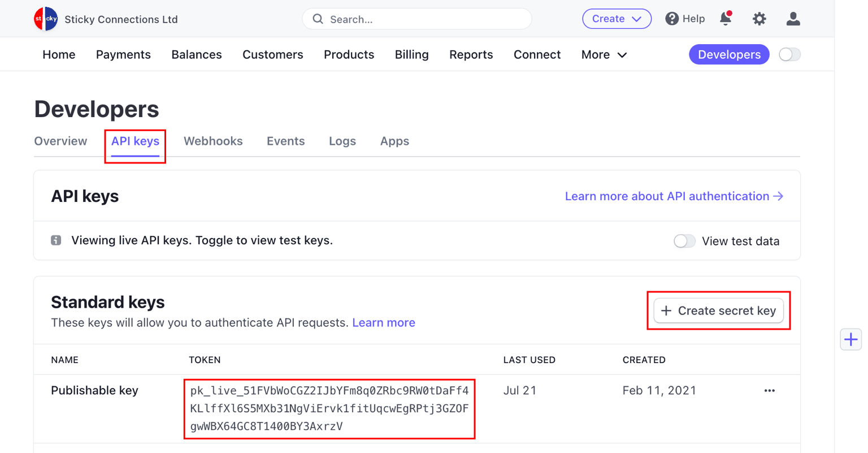Enable the View test data toggle

[684, 241]
